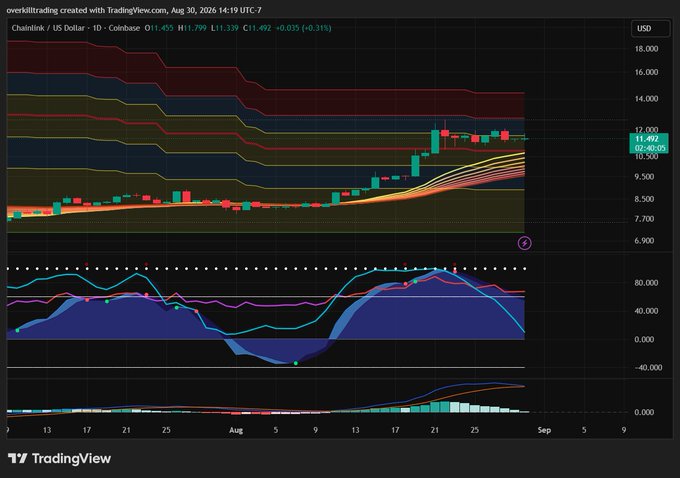Image resolution: width=680 pixels, height=478 pixels.
Task: Click the countdown timer 02:40:05
Action: click(650, 148)
